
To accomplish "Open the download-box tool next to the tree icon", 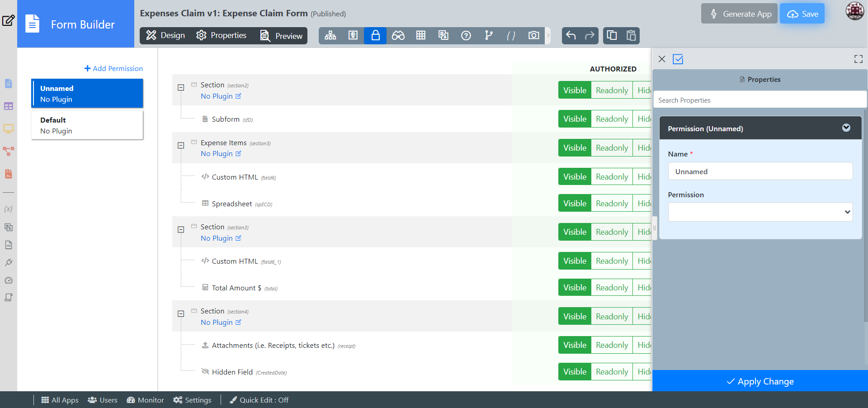I will click(x=353, y=36).
